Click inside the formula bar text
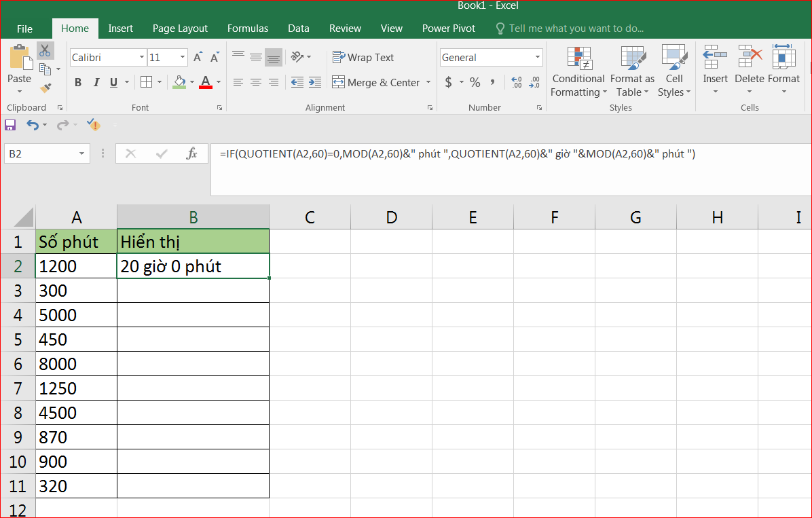812x518 pixels. (458, 154)
